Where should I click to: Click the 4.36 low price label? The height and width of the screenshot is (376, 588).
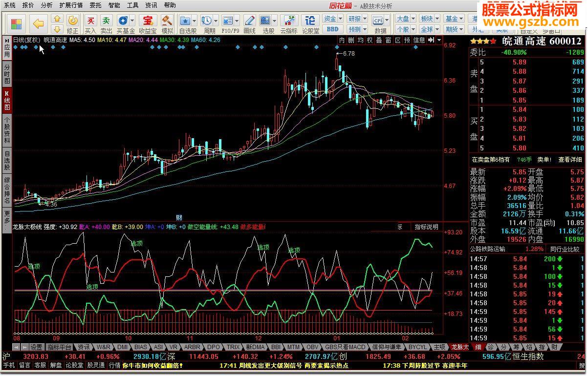coord(51,205)
